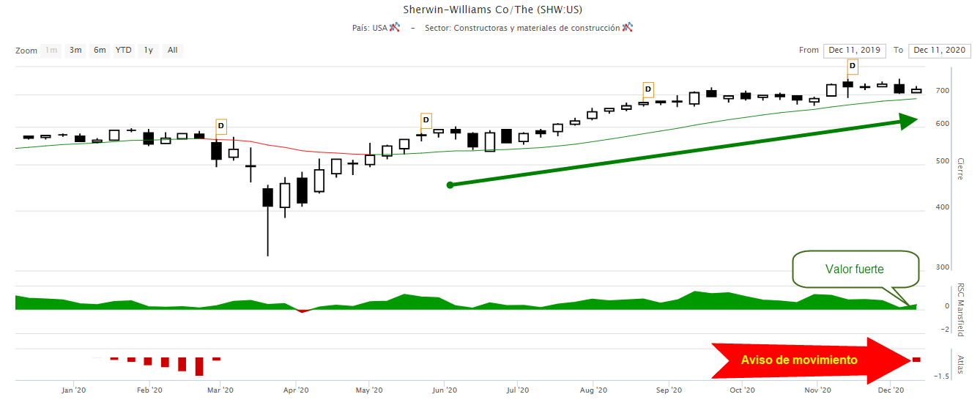Click the red Atlas bar in late February
Screen dimensions: 980x408
click(199, 366)
